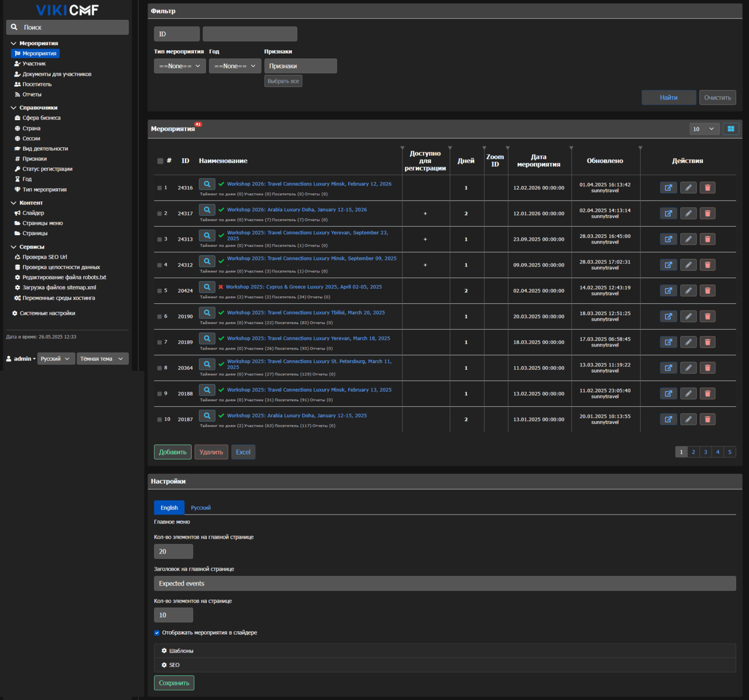749x700 pixels.
Task: Click the delete trash icon for event 24316
Action: (707, 188)
